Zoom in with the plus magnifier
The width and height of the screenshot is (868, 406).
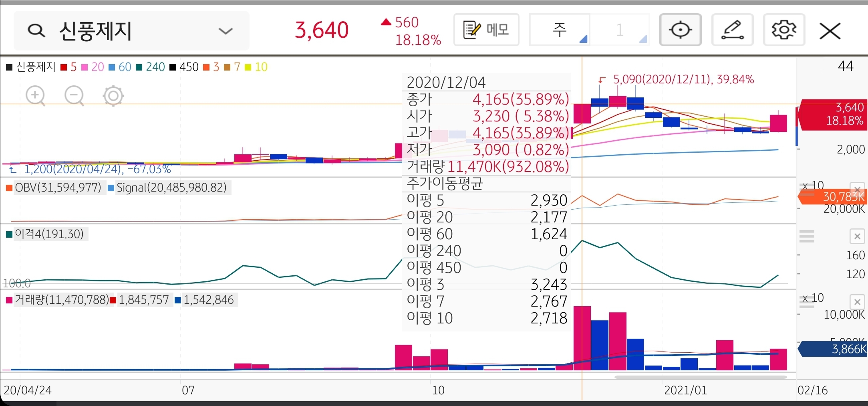[36, 96]
